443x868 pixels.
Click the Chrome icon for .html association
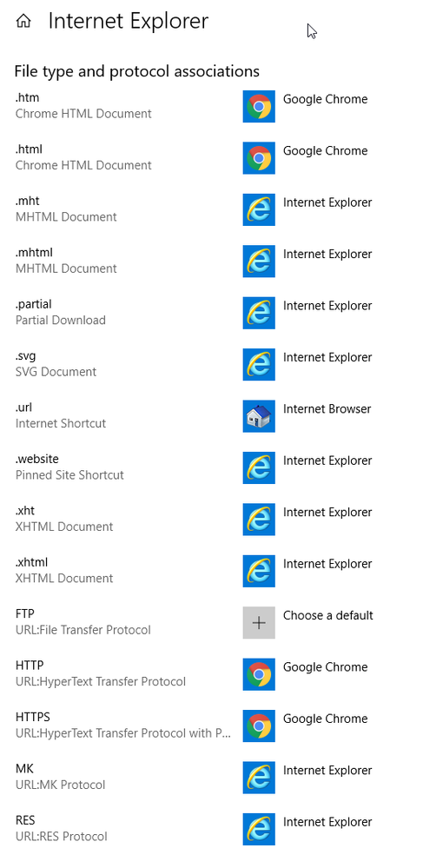click(259, 158)
